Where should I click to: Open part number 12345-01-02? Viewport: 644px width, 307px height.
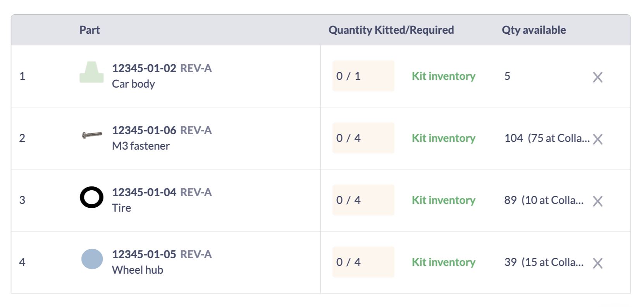[x=144, y=69]
